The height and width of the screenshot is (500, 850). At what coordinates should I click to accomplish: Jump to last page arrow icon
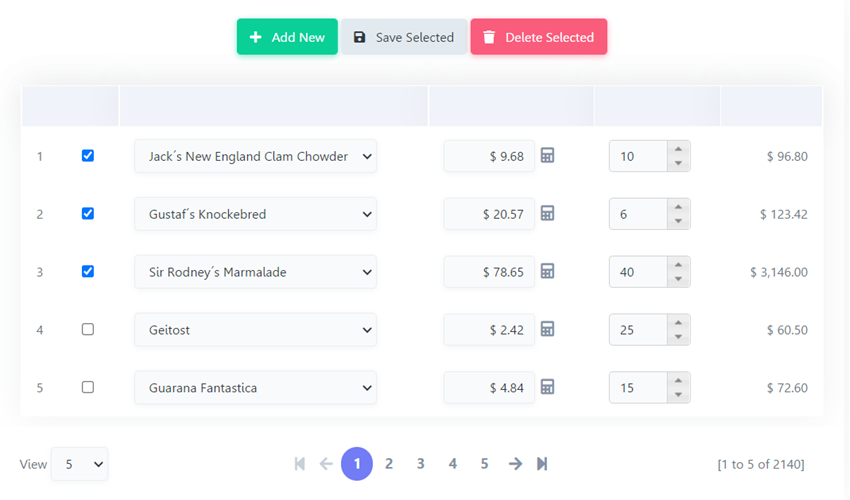[542, 464]
